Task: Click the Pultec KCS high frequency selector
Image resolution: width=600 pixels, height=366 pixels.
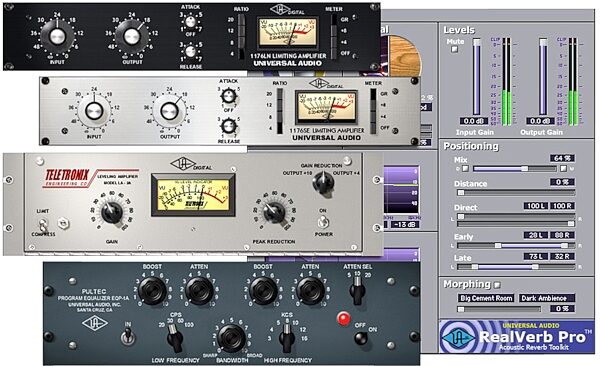Action: point(286,338)
